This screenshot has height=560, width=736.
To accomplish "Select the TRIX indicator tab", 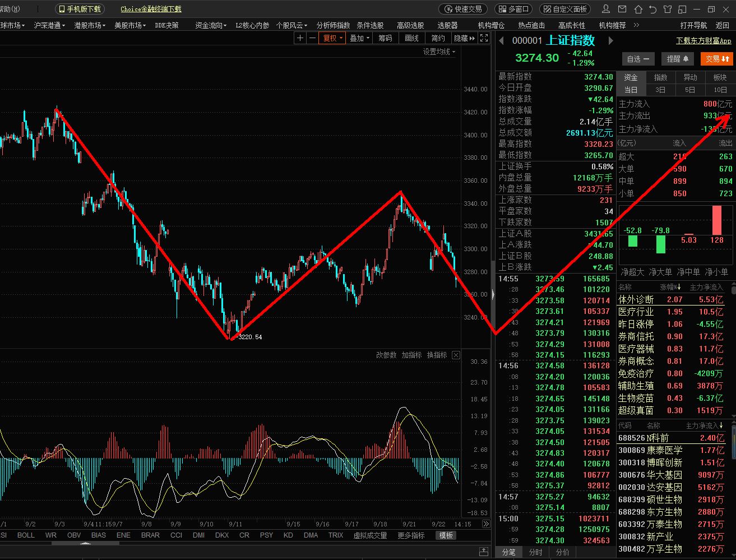I will click(x=336, y=535).
